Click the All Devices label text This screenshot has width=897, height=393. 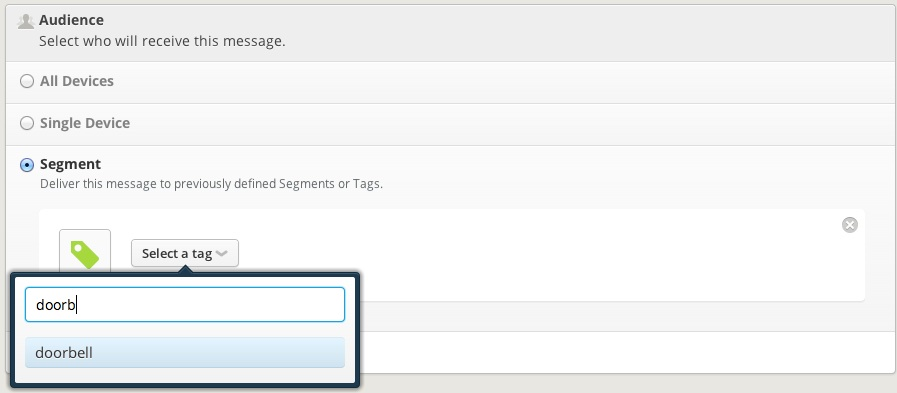tap(77, 81)
